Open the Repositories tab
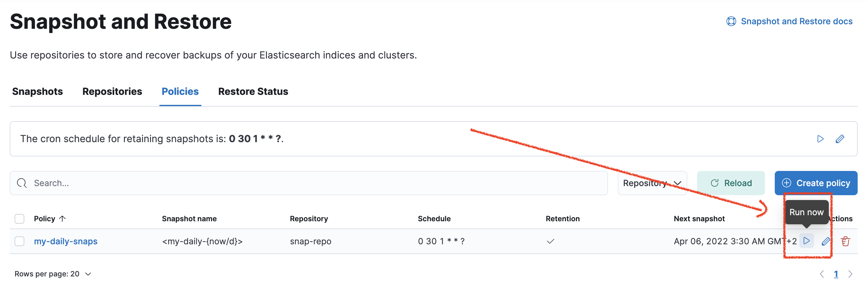Image resolution: width=868 pixels, height=294 pixels. pos(112,92)
